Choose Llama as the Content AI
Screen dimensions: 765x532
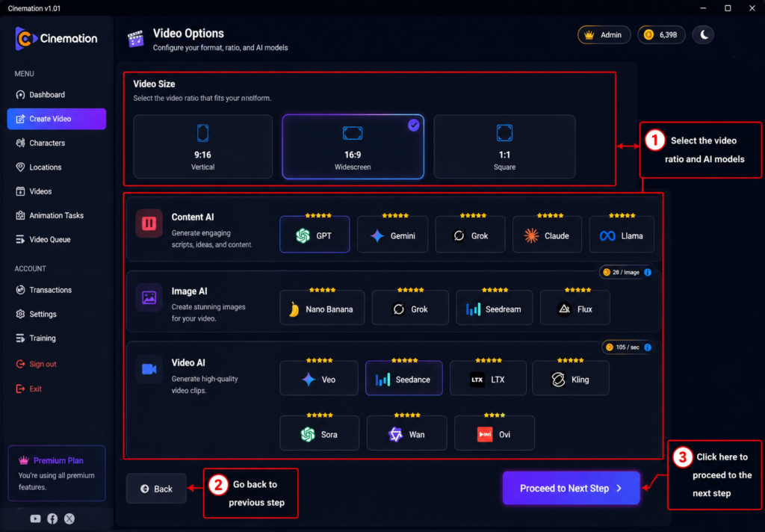pos(622,235)
